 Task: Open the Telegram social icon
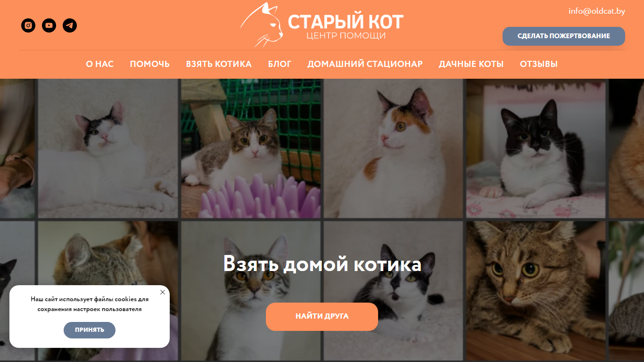70,25
